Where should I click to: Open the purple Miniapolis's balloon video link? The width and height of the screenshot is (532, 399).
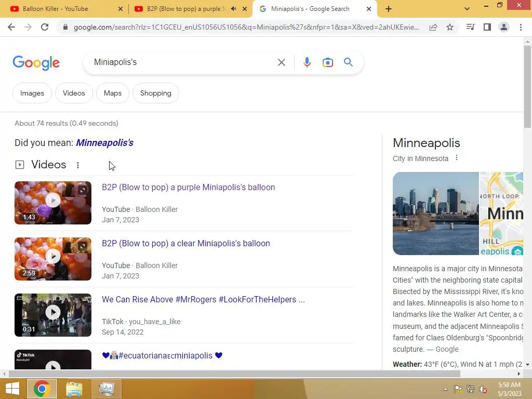coord(188,187)
